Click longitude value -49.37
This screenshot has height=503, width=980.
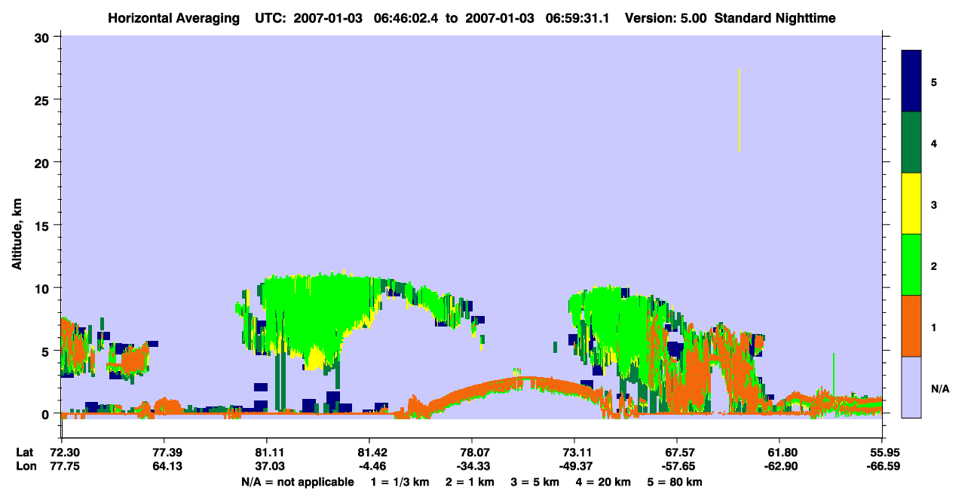(x=574, y=466)
